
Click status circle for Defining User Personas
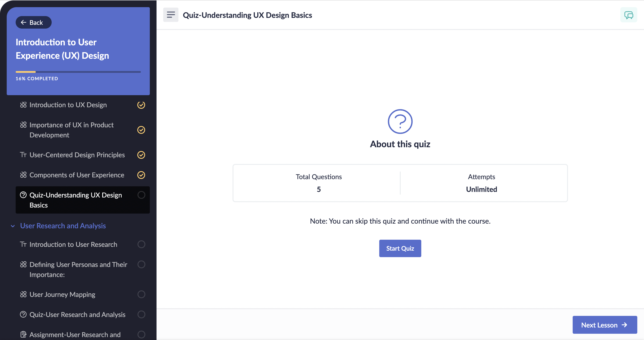click(x=141, y=264)
